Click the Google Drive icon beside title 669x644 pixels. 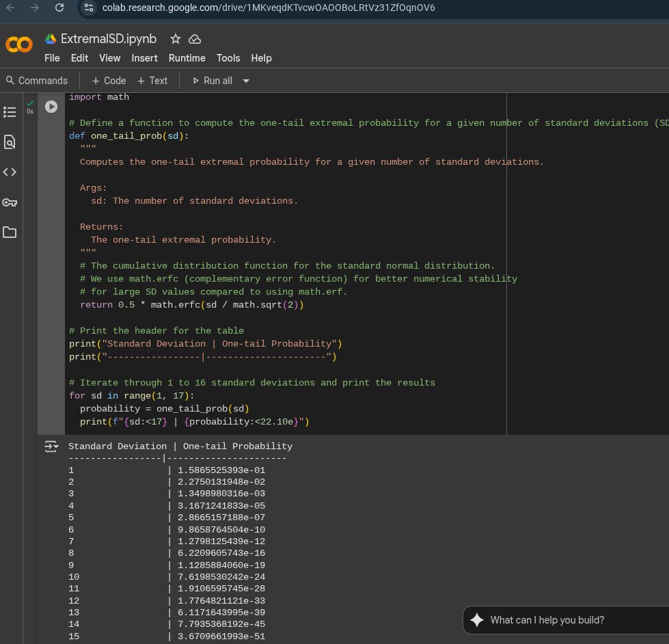(x=51, y=39)
